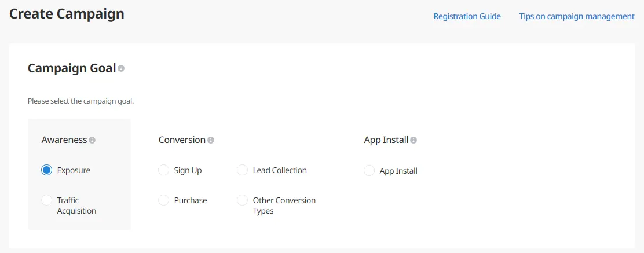This screenshot has height=253, width=644.
Task: Click the App Install group heading text
Action: click(386, 140)
